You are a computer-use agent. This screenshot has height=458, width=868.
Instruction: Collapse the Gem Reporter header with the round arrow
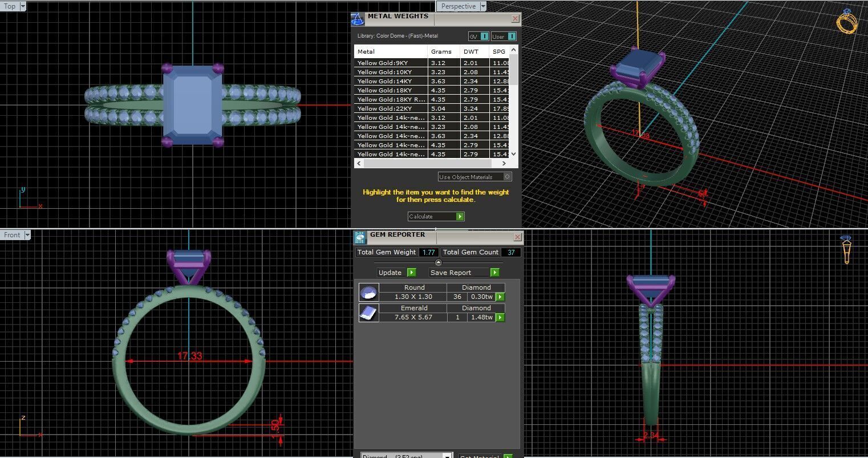tap(438, 262)
